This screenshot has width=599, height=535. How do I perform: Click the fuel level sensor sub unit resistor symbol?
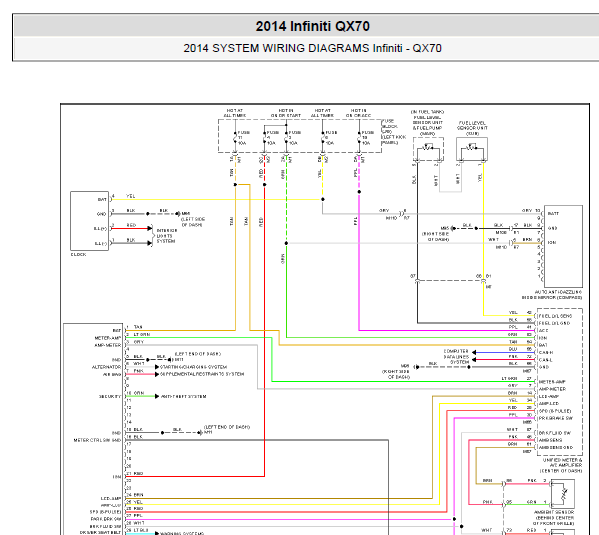coord(472,147)
